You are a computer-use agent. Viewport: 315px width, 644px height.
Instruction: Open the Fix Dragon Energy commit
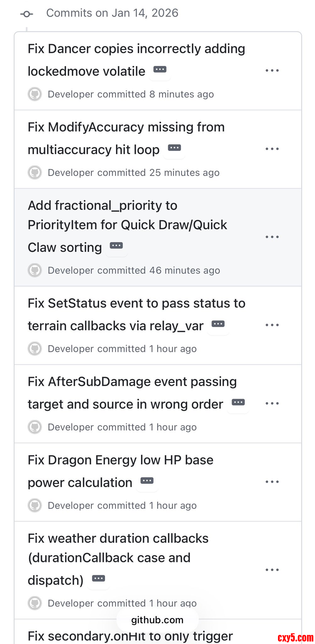tap(120, 460)
